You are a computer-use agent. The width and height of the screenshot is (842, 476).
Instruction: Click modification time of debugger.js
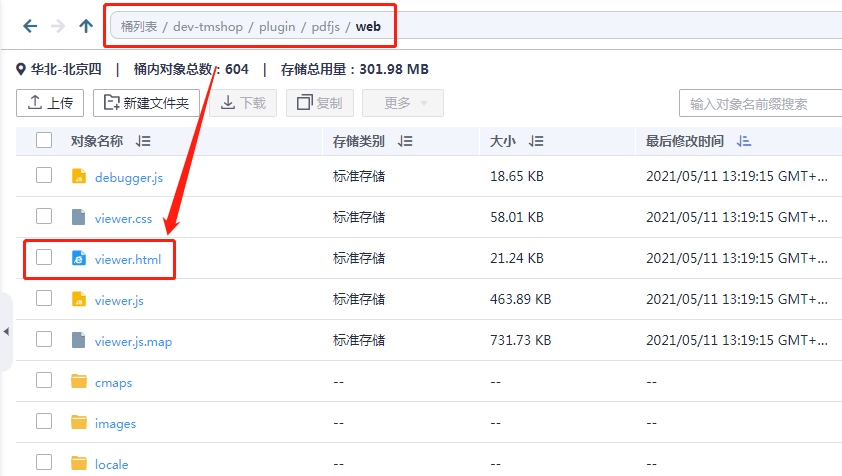pos(737,176)
